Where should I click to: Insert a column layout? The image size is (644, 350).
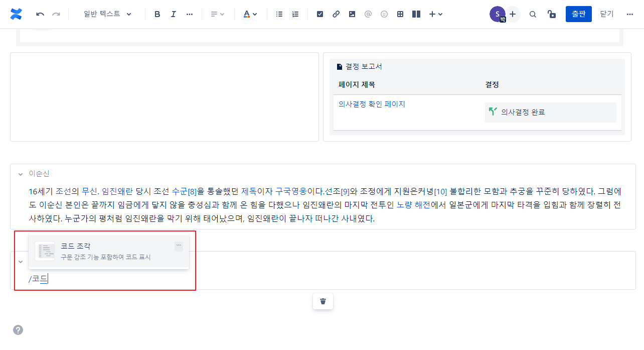click(416, 14)
